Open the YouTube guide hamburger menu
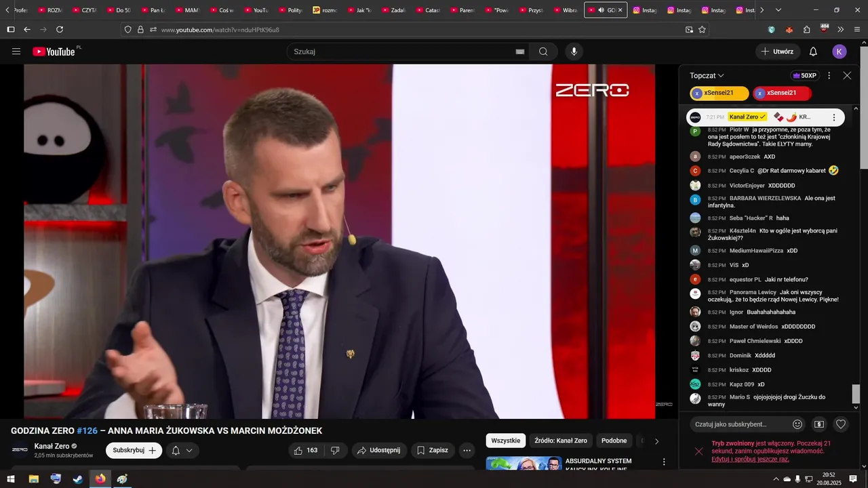 pyautogui.click(x=16, y=52)
